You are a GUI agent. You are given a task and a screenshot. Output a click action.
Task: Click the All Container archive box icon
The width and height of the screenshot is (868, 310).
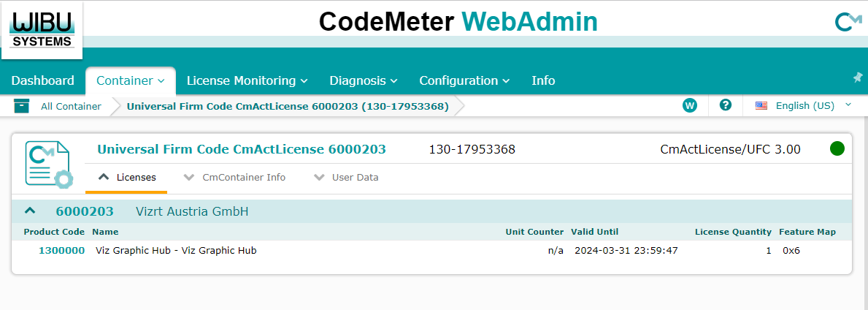click(x=22, y=106)
